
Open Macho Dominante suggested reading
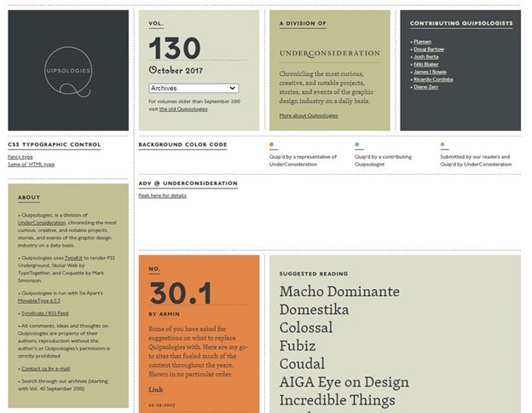339,292
